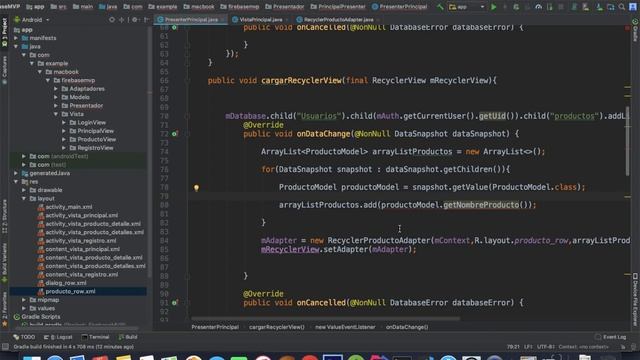Switch to VistaPrincipal.java tab
640x360 pixels.
point(260,20)
